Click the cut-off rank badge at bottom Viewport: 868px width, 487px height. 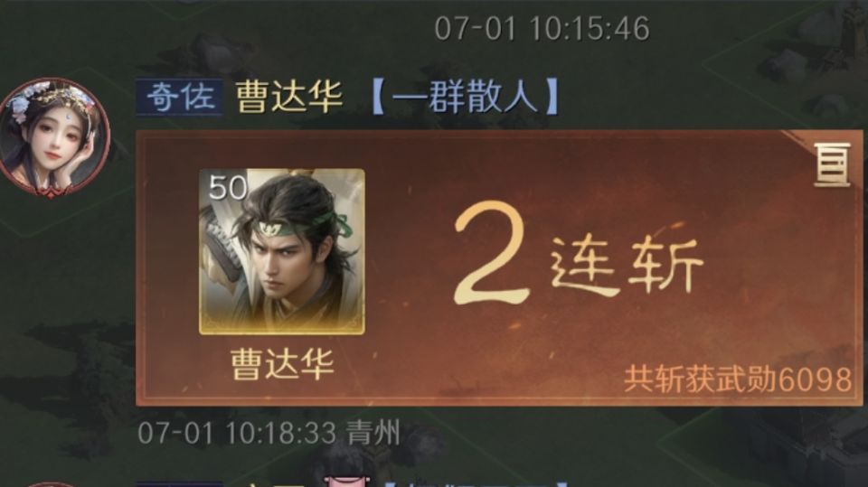pos(179,484)
